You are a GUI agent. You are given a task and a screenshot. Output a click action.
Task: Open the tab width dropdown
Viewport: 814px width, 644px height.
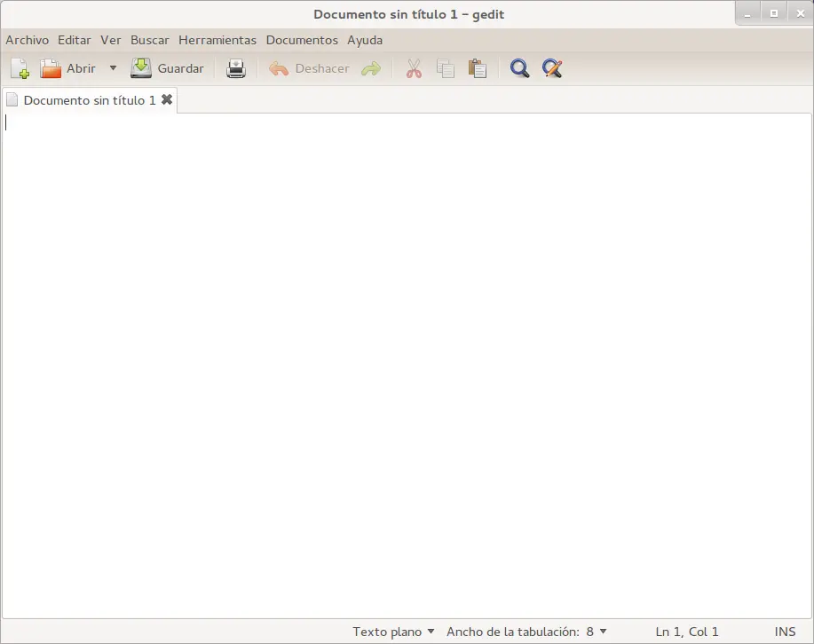point(526,632)
